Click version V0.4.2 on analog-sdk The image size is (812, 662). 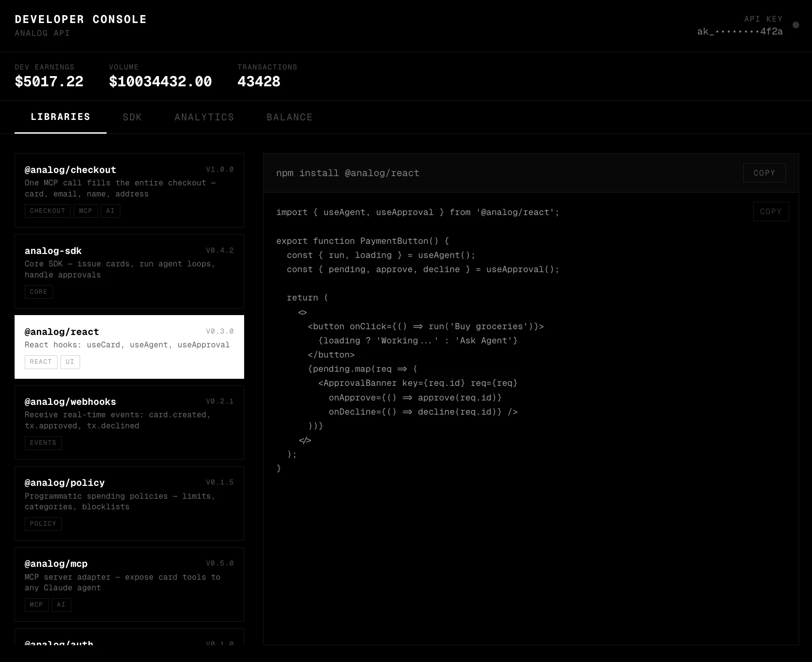point(220,250)
